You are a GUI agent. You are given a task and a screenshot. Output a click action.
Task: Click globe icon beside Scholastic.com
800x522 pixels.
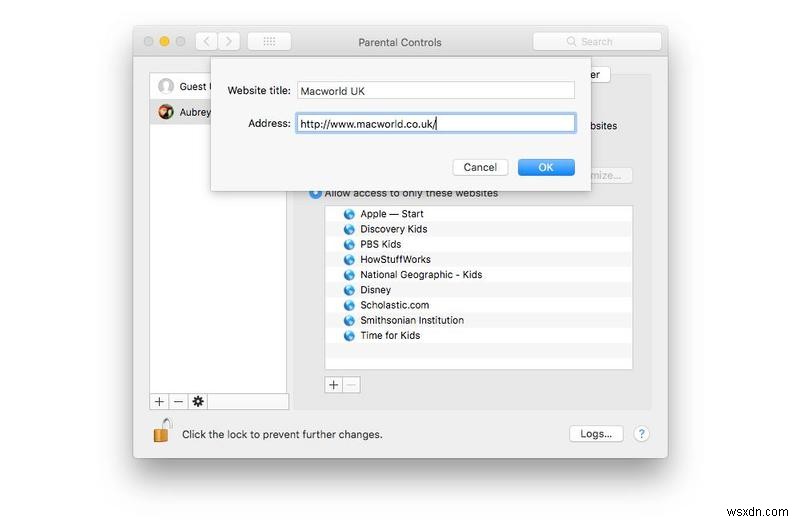(x=349, y=305)
